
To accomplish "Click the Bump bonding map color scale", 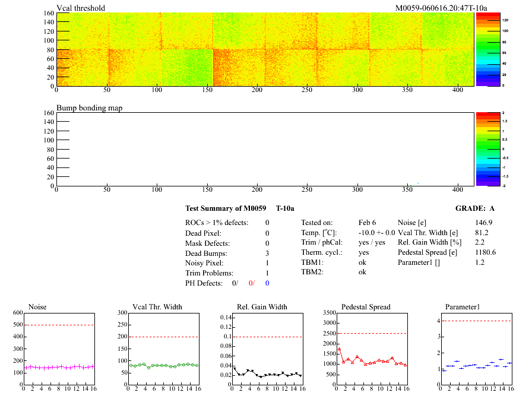I will 486,148.
